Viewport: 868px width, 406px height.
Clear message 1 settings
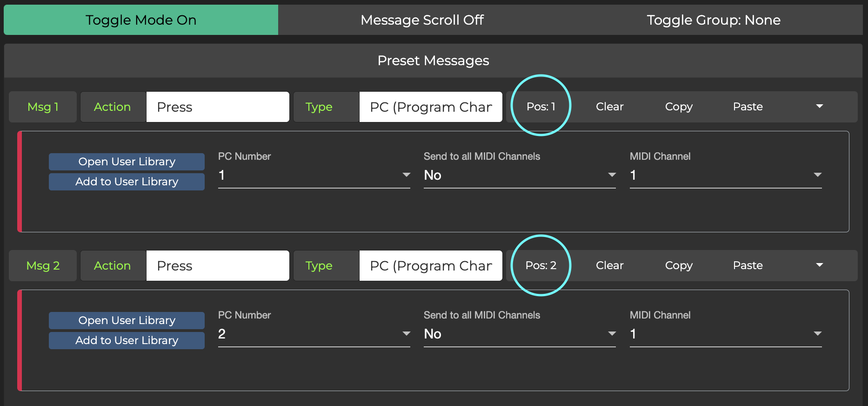(x=609, y=107)
